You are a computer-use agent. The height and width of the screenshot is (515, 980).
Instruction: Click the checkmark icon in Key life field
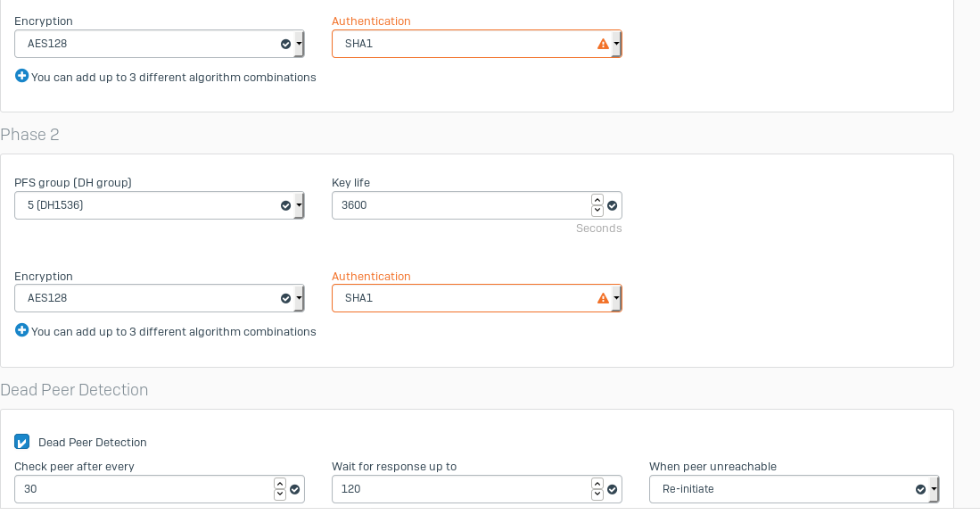612,205
